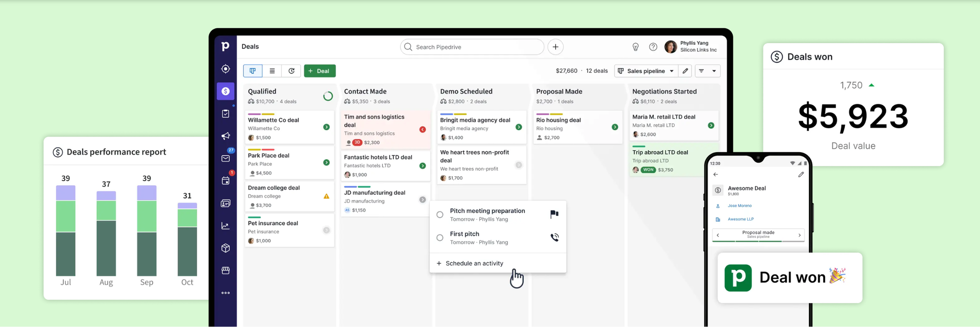Click the back arrow on the phone

715,174
